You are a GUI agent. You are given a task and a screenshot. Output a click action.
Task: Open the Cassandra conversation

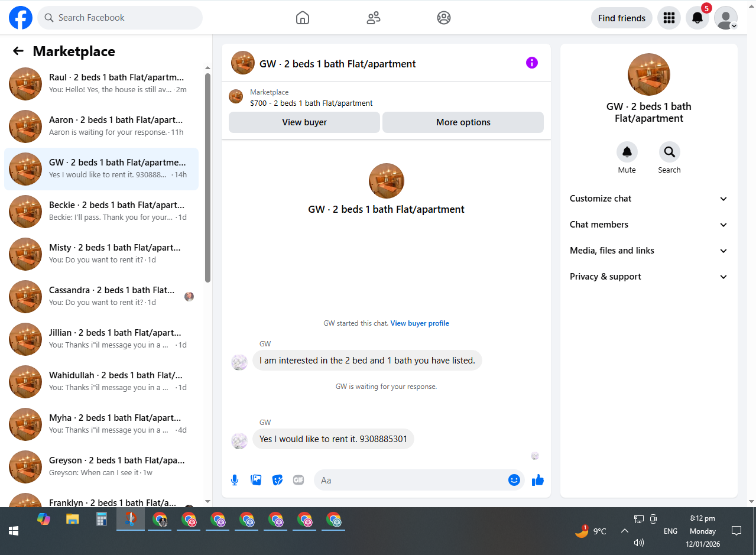click(x=102, y=297)
